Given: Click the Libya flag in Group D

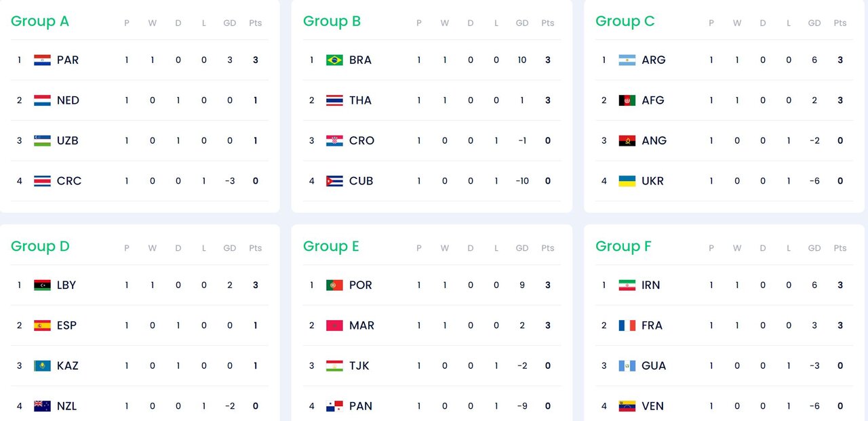Looking at the screenshot, I should 43,285.
